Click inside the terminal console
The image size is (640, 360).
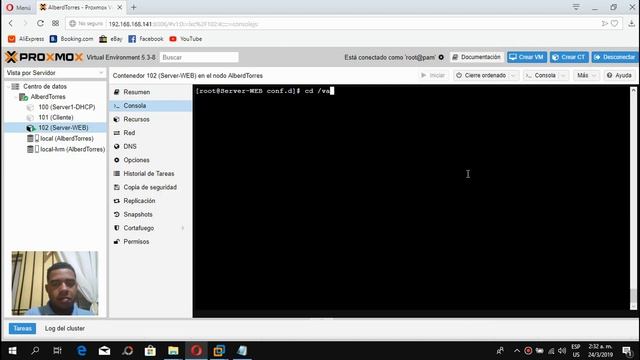411,200
